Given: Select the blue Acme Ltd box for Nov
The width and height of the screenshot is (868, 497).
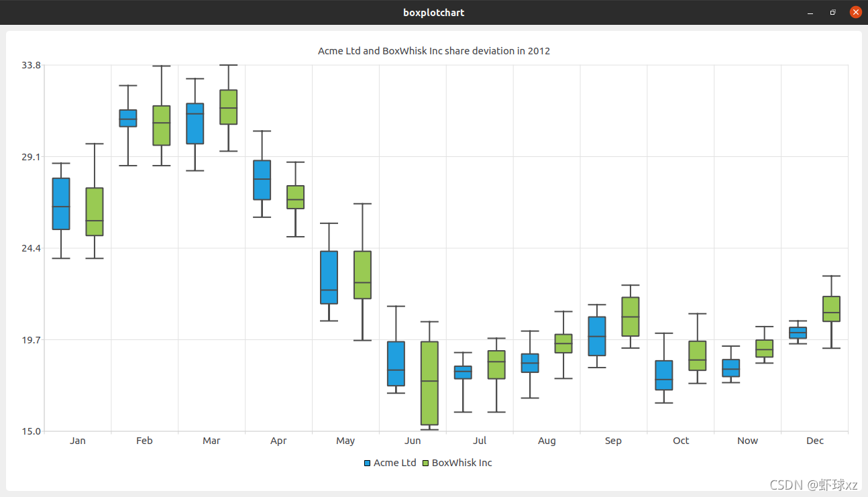Looking at the screenshot, I should point(732,368).
